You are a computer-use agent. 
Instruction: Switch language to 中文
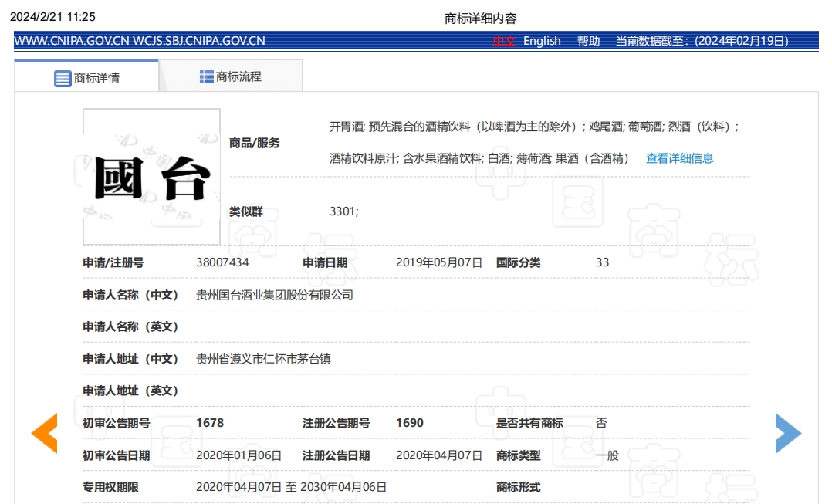(x=503, y=41)
